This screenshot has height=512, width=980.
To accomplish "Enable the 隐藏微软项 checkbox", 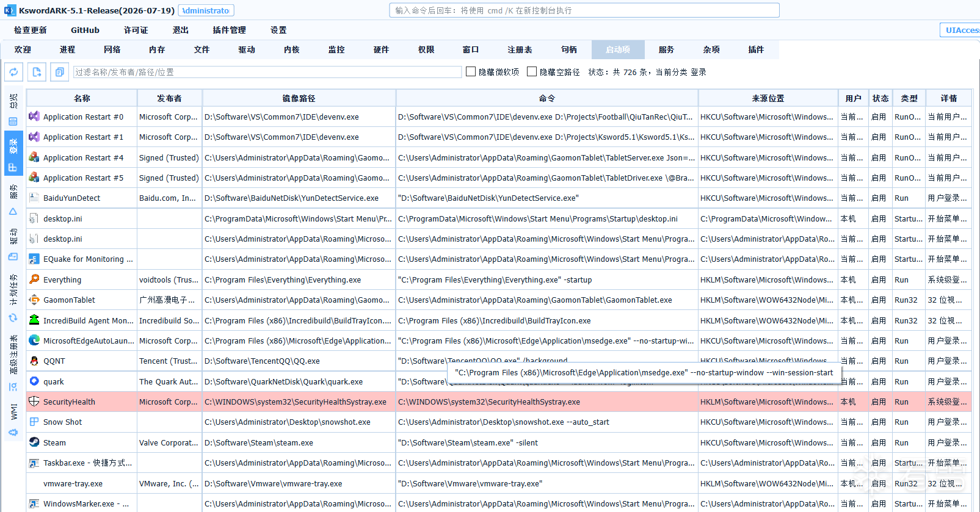I will [471, 72].
